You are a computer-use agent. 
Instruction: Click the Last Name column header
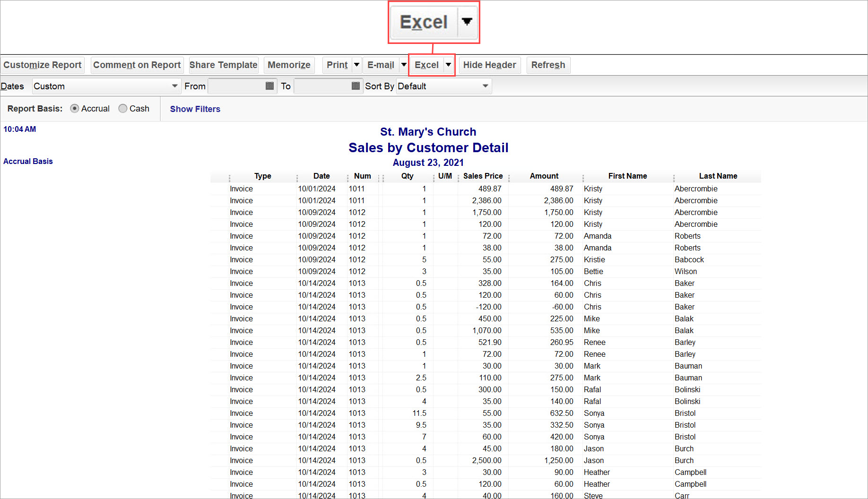pos(718,176)
